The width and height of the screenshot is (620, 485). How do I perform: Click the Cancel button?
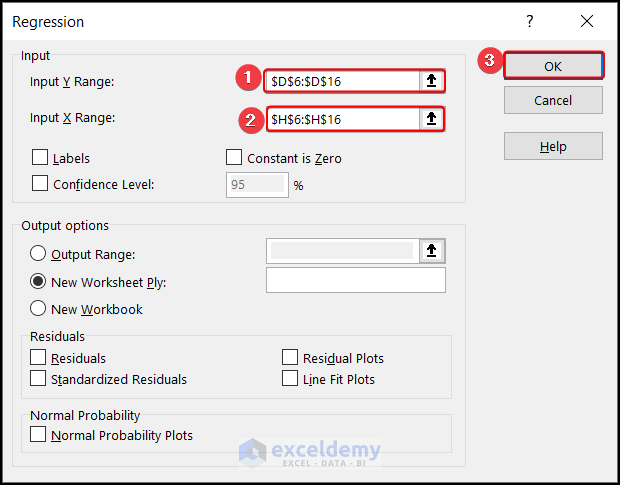[553, 100]
